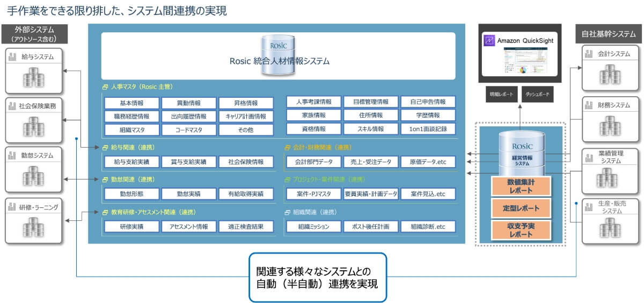
Task: Click the コードマスタ cell
Action: point(188,129)
